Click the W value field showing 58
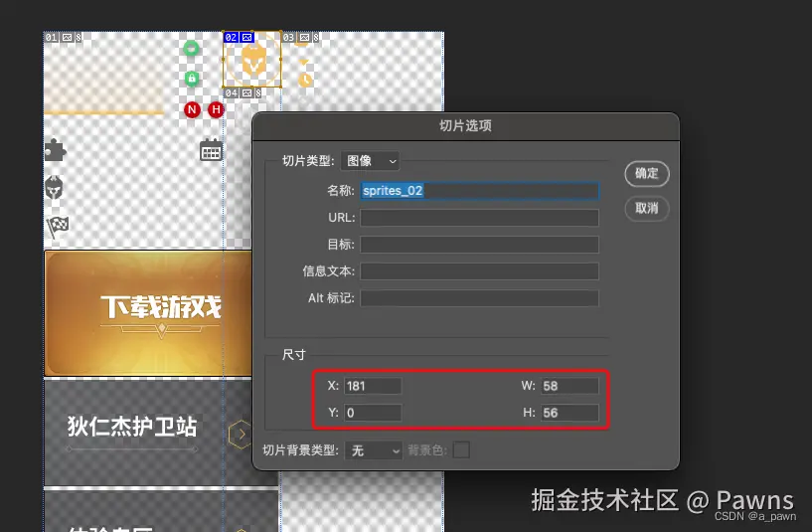 tap(569, 386)
